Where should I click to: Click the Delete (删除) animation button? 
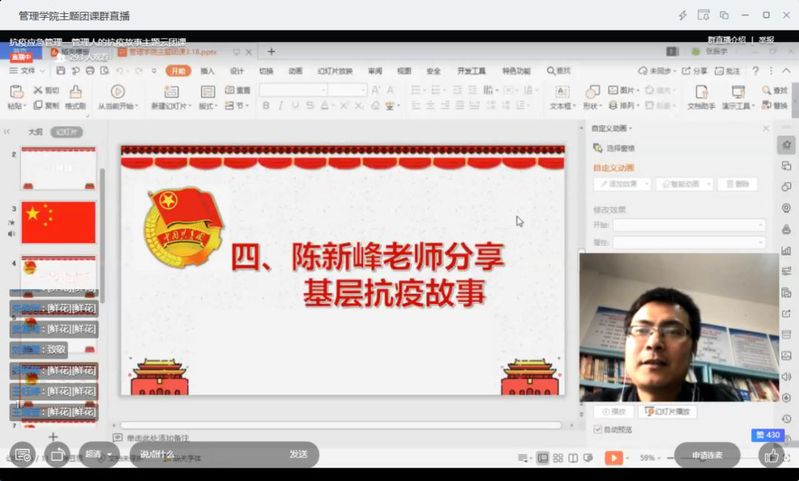click(737, 184)
